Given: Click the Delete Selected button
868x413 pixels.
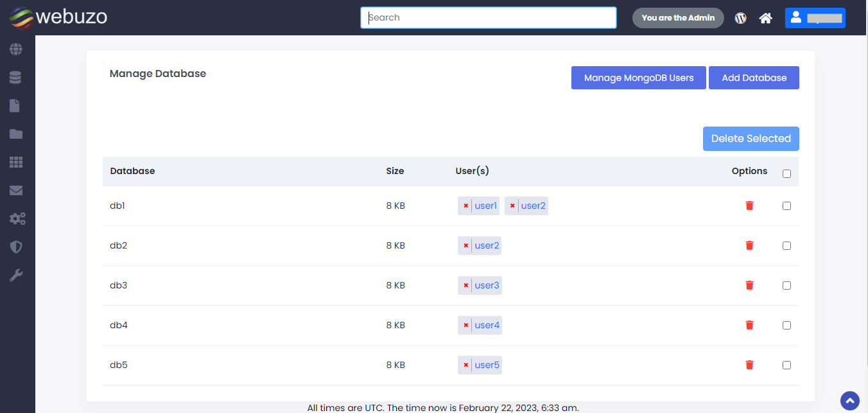Looking at the screenshot, I should [751, 139].
